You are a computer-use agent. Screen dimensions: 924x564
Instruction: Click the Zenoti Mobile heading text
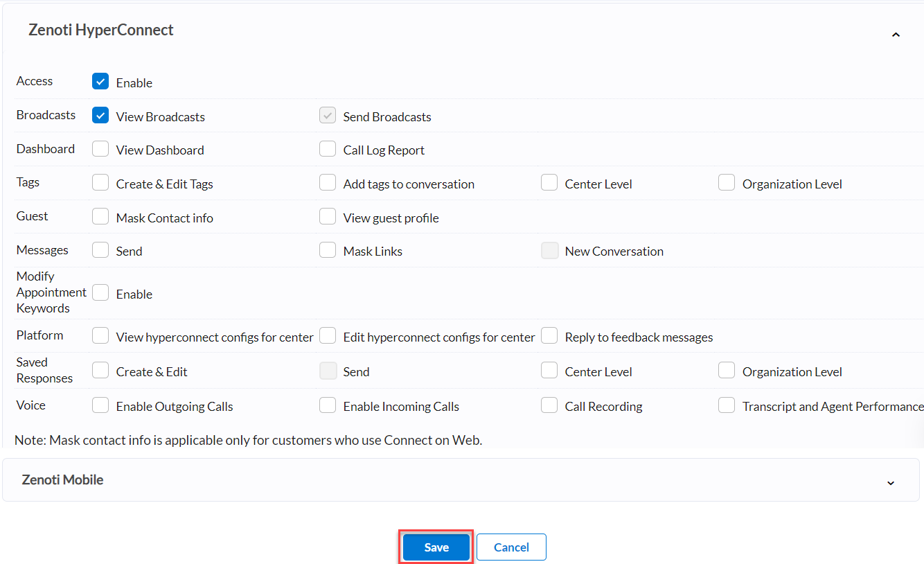[62, 479]
